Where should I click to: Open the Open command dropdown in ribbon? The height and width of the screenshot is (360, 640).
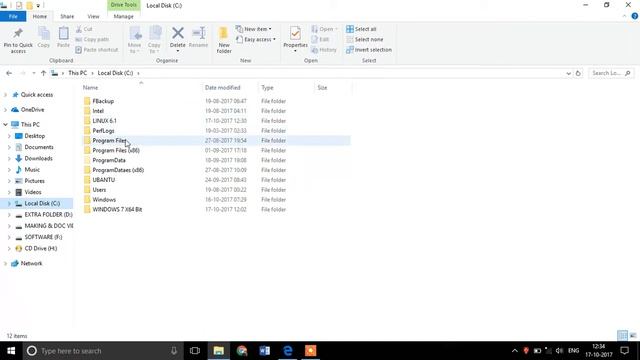tap(324, 29)
